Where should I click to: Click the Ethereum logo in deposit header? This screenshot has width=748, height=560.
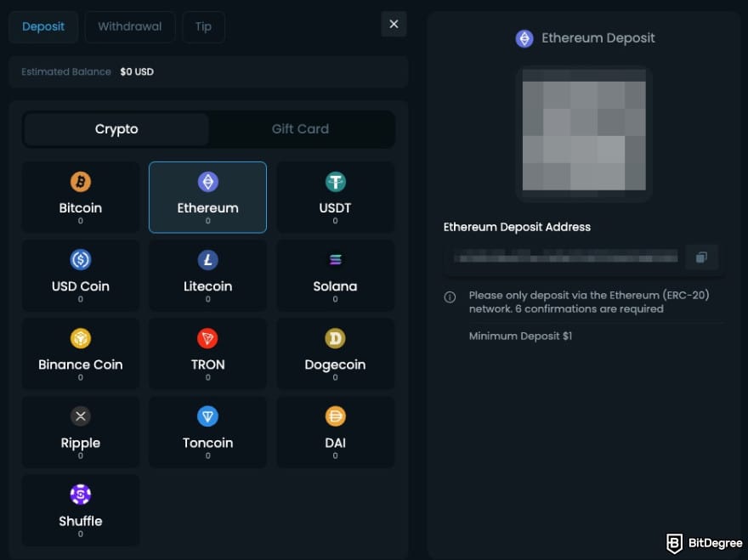524,38
